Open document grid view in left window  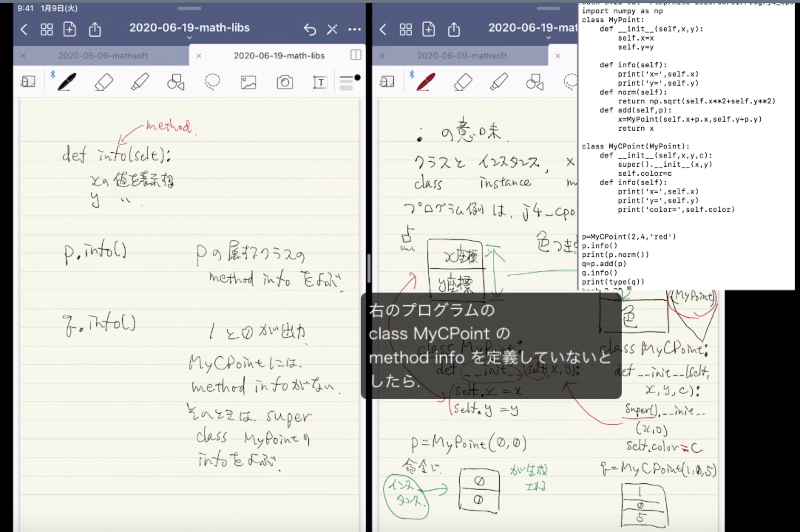pyautogui.click(x=47, y=29)
